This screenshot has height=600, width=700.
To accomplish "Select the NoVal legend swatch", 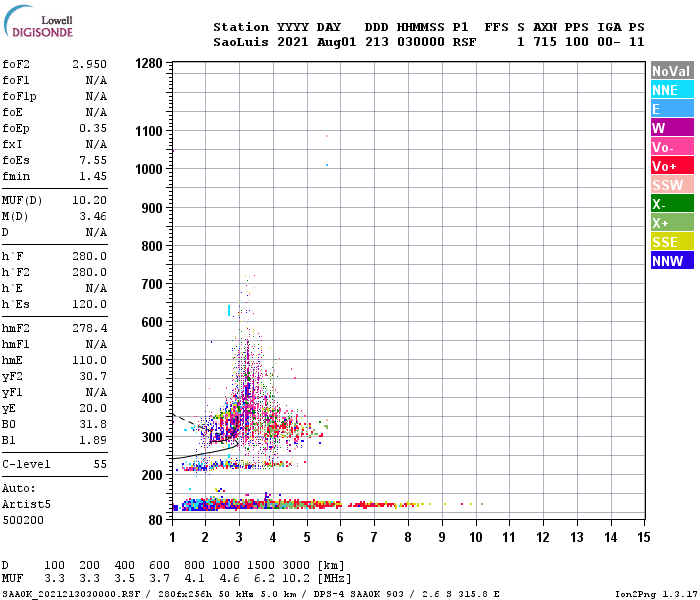I will (672, 71).
